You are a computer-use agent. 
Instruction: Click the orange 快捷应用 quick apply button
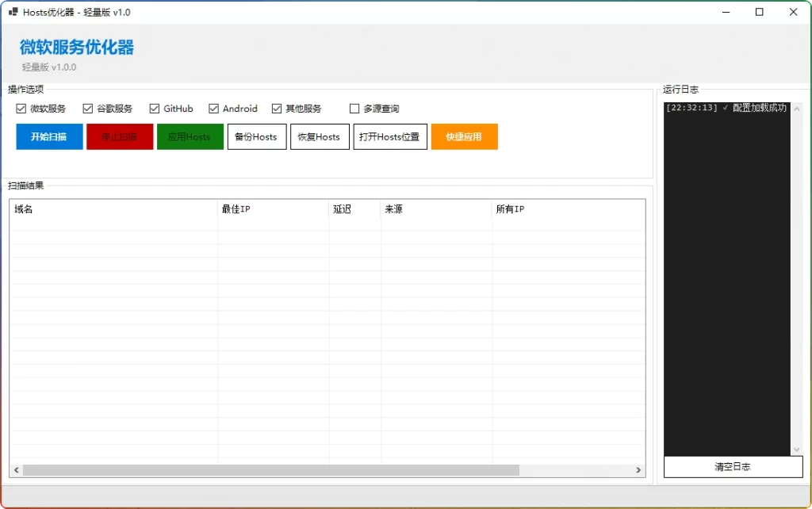[x=464, y=136]
